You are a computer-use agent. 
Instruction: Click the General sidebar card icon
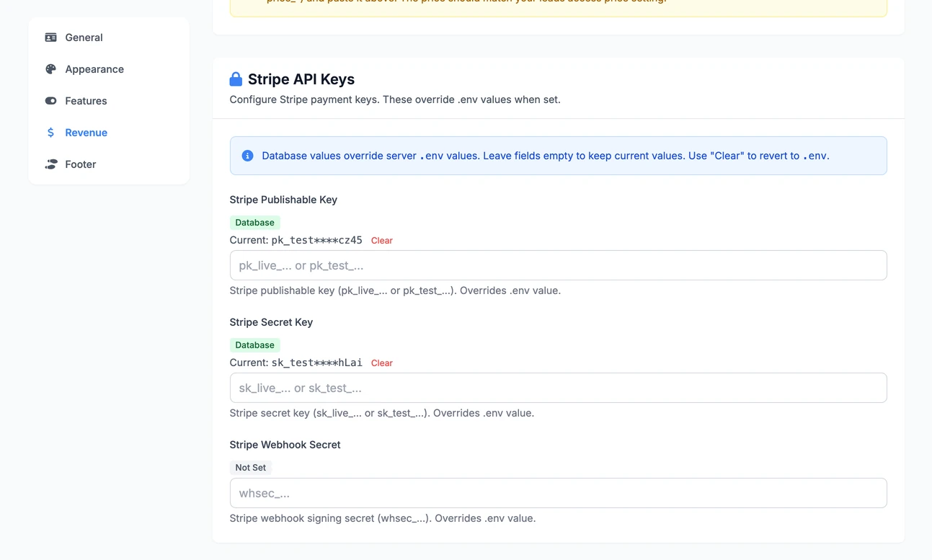50,37
